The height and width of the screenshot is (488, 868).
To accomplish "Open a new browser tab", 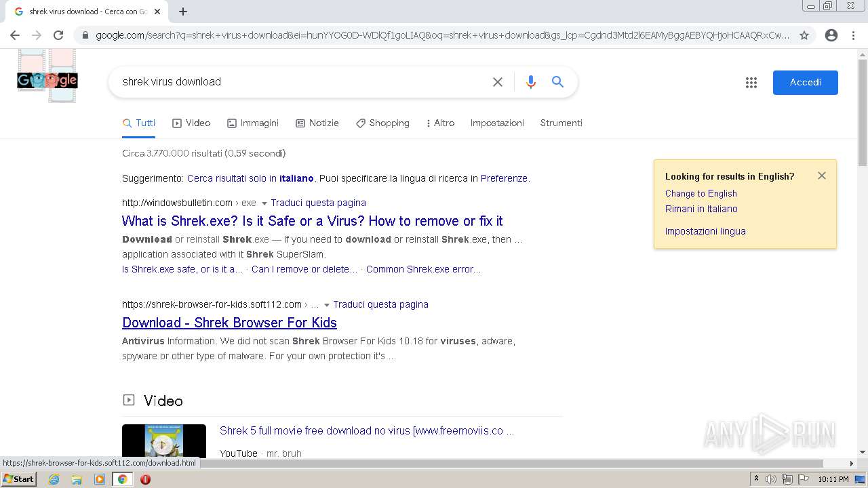I will 183,12.
